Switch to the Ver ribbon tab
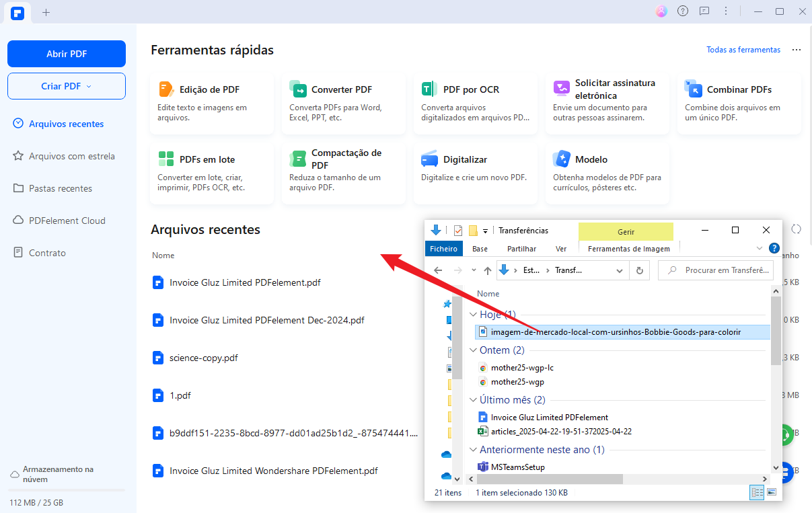Image resolution: width=812 pixels, height=513 pixels. pyautogui.click(x=561, y=248)
